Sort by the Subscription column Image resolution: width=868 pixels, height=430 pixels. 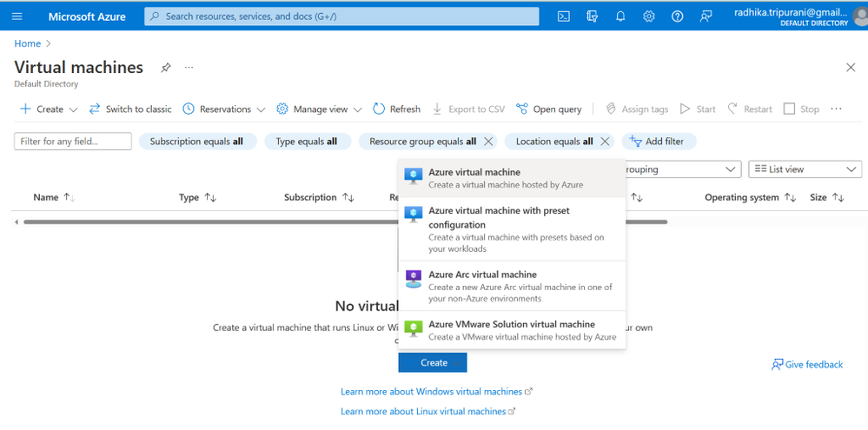[319, 197]
